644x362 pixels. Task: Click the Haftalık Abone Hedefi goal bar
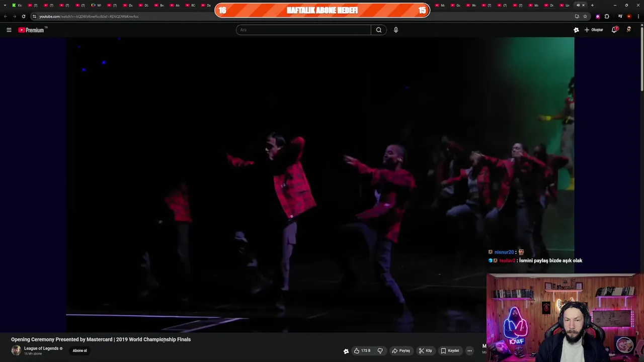coord(322,10)
